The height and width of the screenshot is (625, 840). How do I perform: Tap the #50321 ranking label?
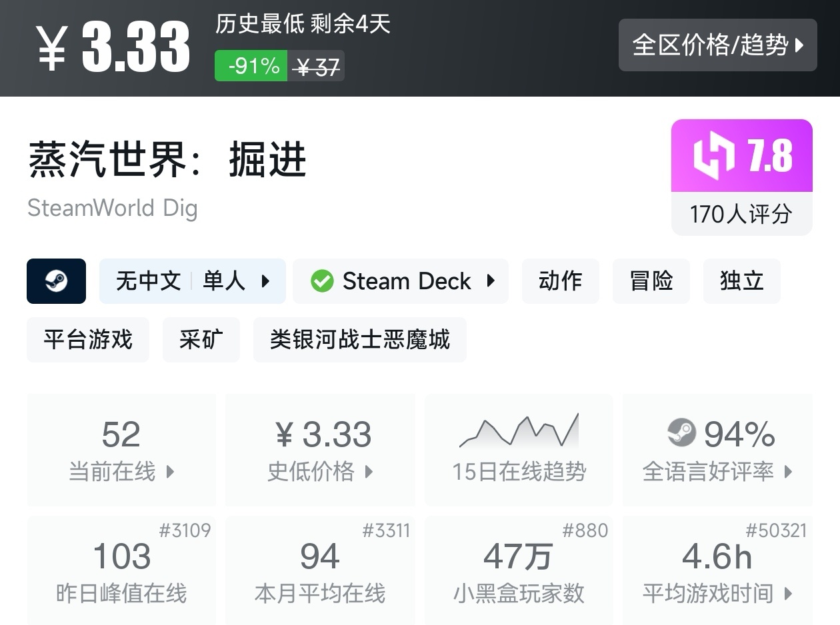(x=777, y=530)
